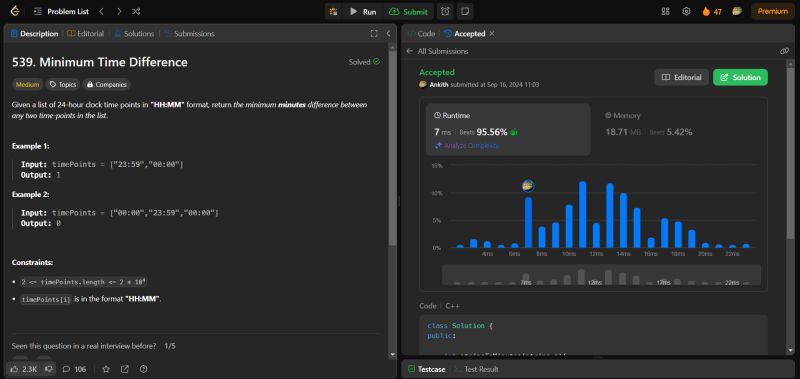Toggle favorite star for this problem

tap(106, 369)
